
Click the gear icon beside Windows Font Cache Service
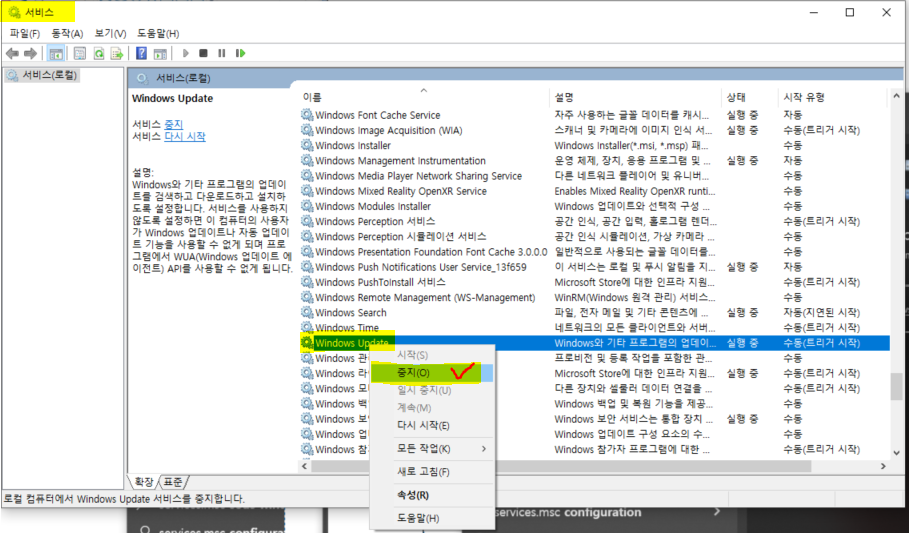click(x=307, y=115)
